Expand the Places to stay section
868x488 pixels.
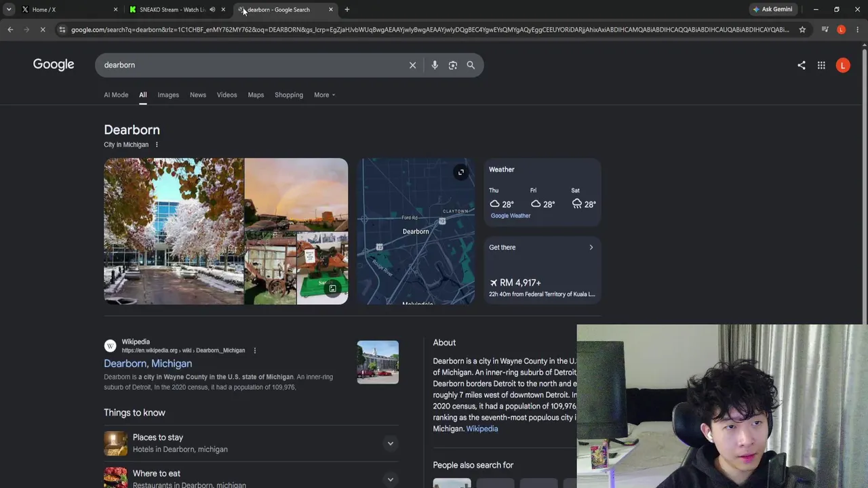pyautogui.click(x=390, y=443)
